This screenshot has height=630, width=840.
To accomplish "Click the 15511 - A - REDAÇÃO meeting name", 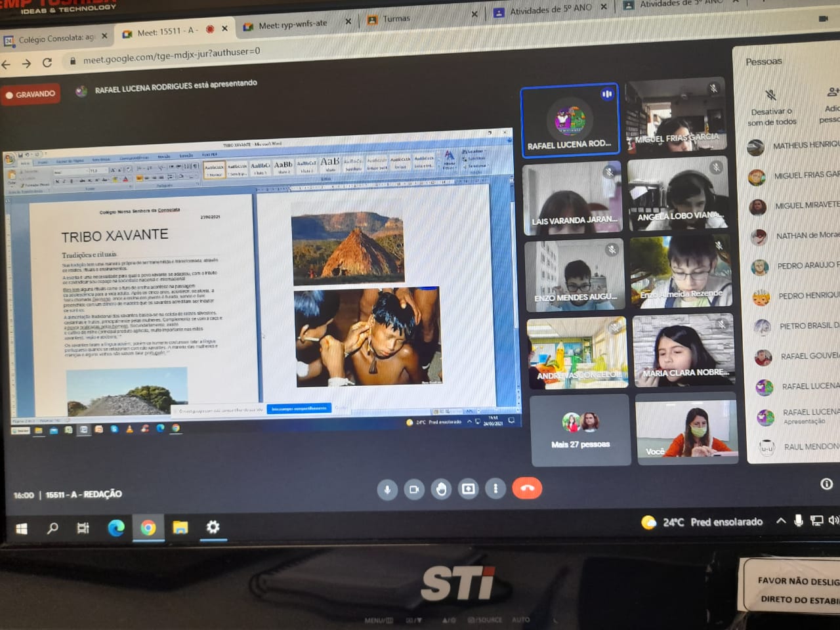I will pyautogui.click(x=83, y=494).
